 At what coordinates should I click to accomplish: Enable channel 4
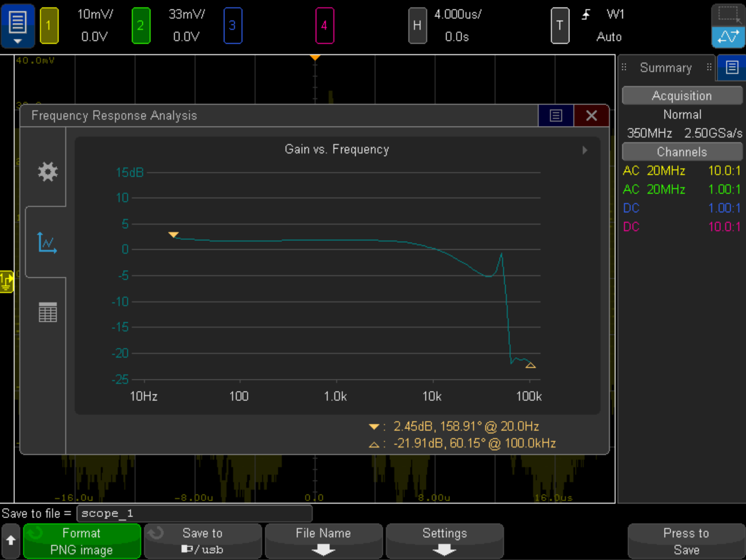click(x=324, y=26)
